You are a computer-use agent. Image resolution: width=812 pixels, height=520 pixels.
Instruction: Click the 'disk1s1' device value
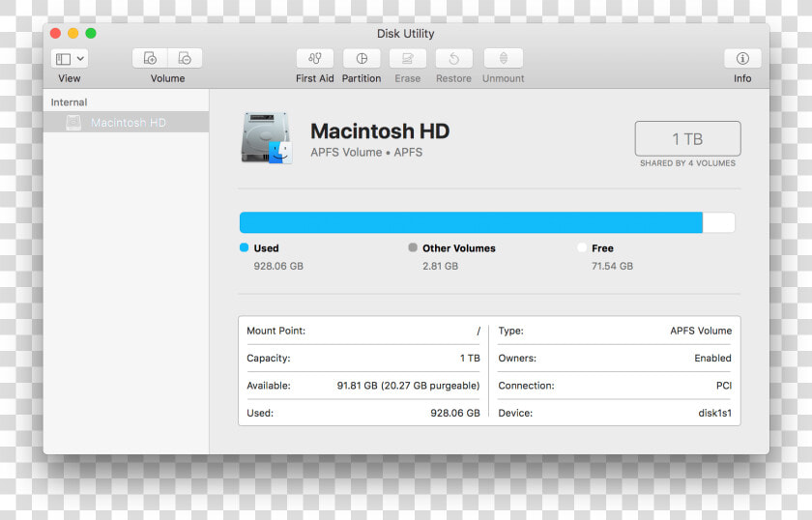click(x=714, y=413)
